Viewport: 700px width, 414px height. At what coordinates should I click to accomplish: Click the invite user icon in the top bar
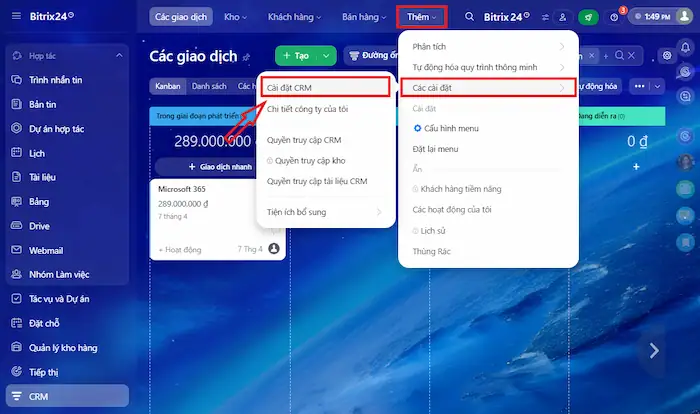562,17
